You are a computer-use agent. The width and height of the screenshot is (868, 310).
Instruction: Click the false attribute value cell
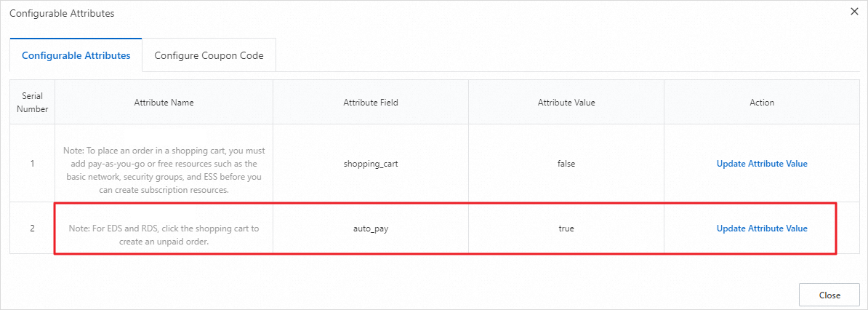[x=566, y=164]
